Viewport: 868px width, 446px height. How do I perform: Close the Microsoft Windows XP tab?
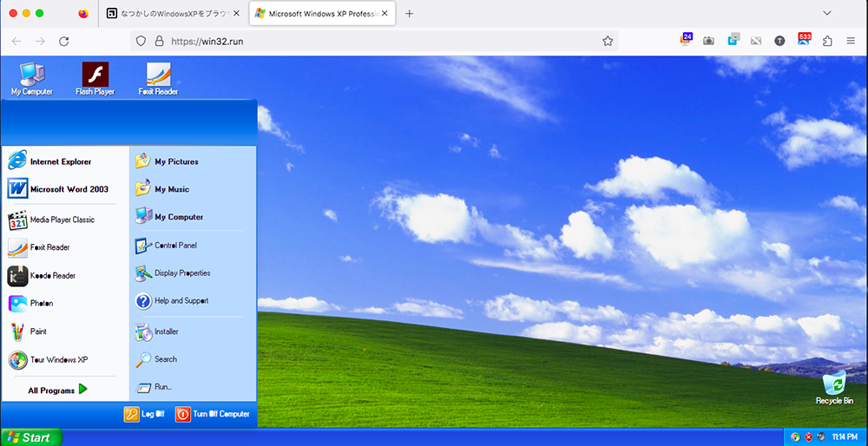coord(386,14)
